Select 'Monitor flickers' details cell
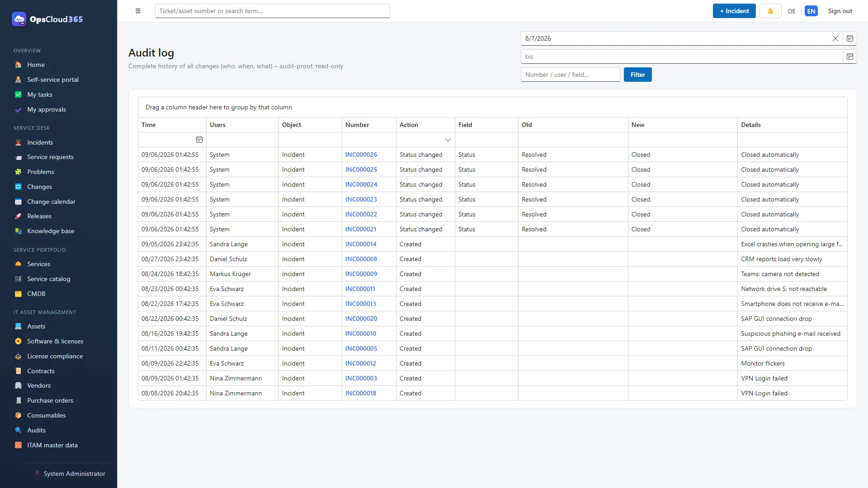This screenshot has height=488, width=868. click(792, 363)
